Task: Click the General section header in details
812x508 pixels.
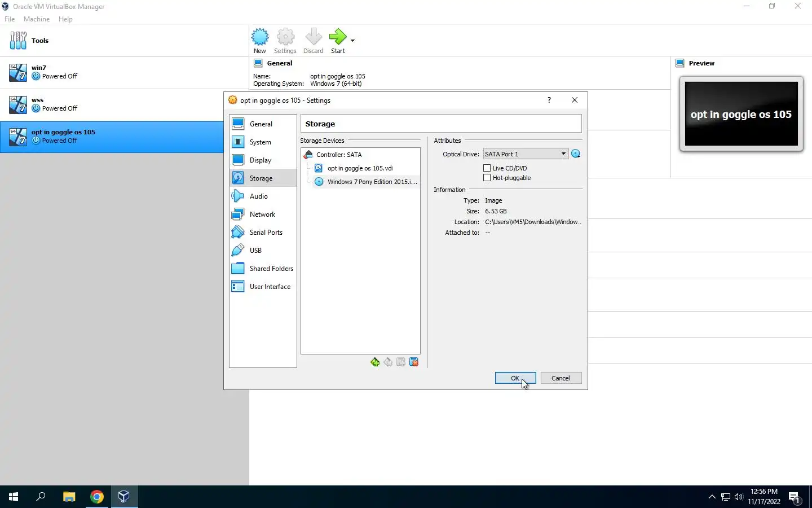Action: click(280, 63)
